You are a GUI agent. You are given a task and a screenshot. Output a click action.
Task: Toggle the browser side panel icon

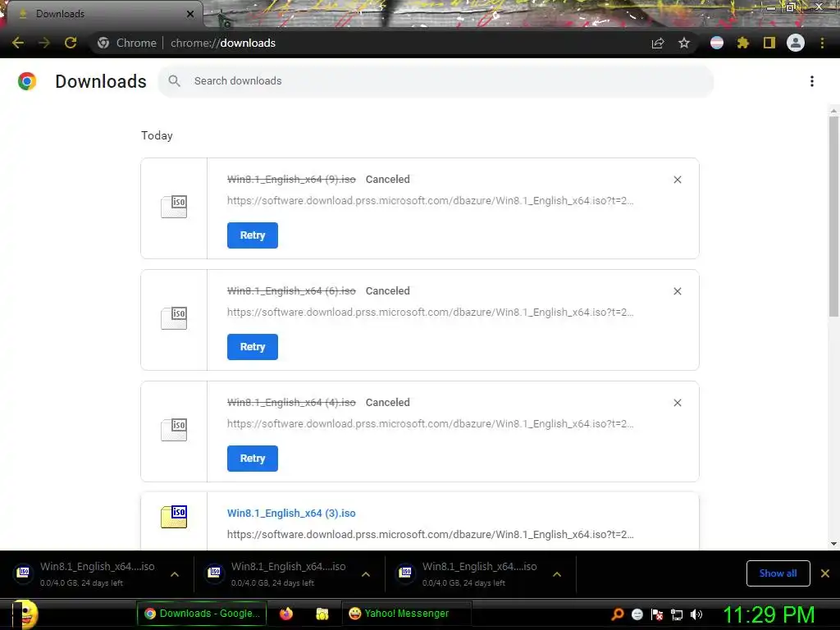click(769, 43)
